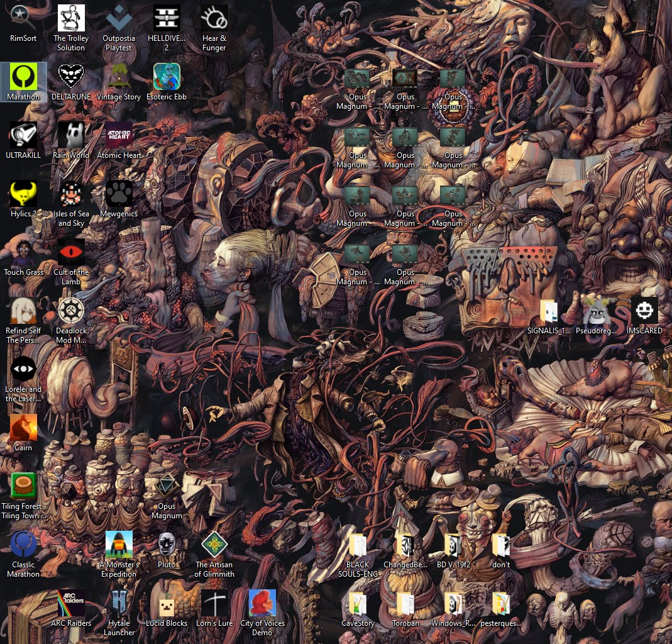Select the Mewgenics paw icon
Viewport: 672px width, 644px height.
coord(119,193)
